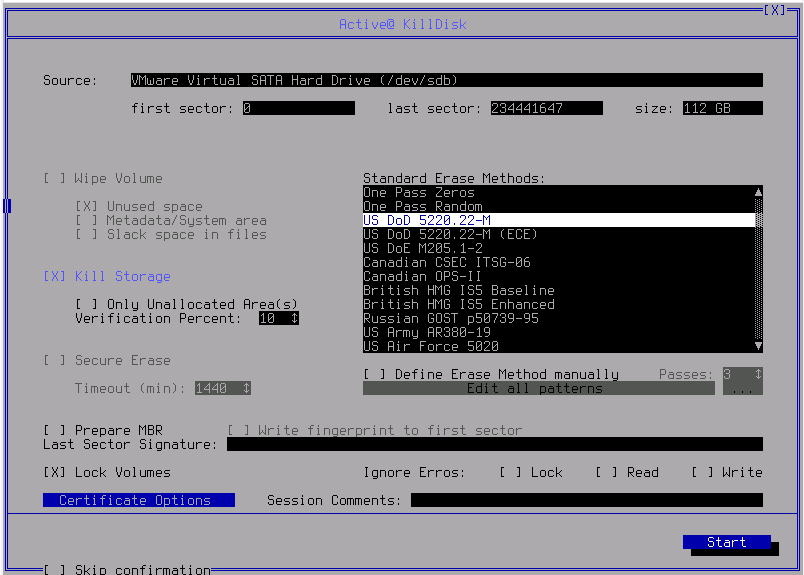Toggle the Lock Volumes checkbox
804x575 pixels.
click(54, 472)
